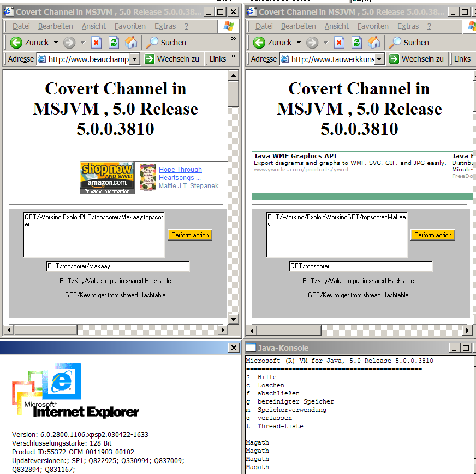Click horizontal scrollbar thumb in right window
The height and width of the screenshot is (474, 476).
(x=289, y=330)
